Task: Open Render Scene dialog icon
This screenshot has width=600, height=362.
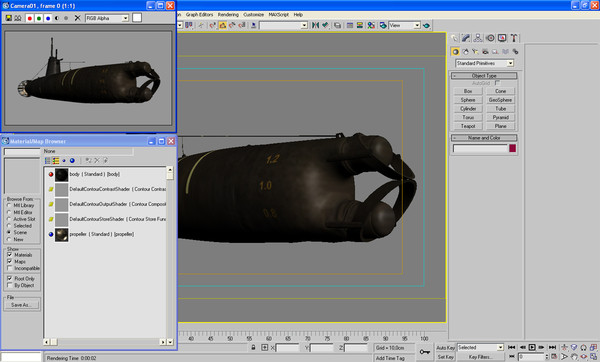Action: (x=383, y=25)
